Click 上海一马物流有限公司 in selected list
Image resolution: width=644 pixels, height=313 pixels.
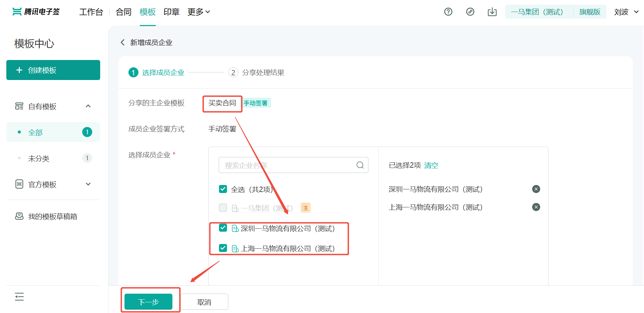coord(436,207)
